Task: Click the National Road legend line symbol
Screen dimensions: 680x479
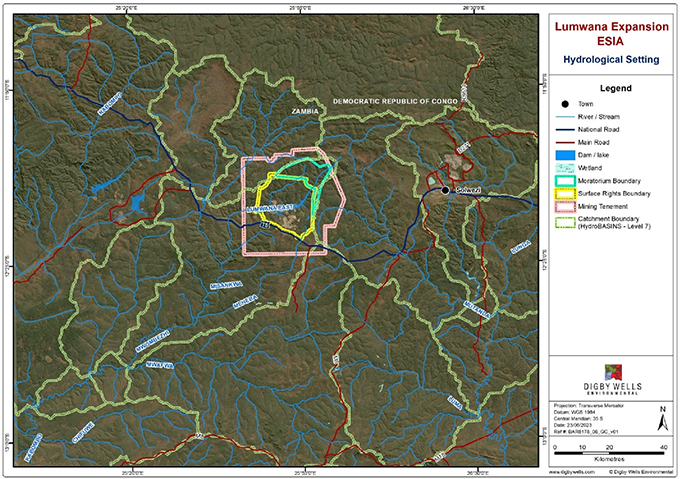Action: tap(566, 133)
